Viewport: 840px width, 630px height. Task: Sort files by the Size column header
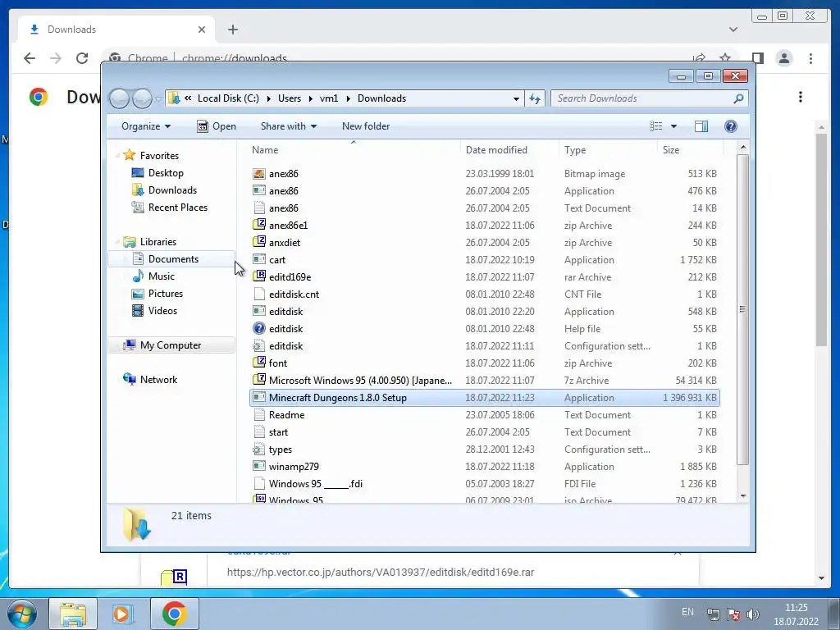pos(690,150)
